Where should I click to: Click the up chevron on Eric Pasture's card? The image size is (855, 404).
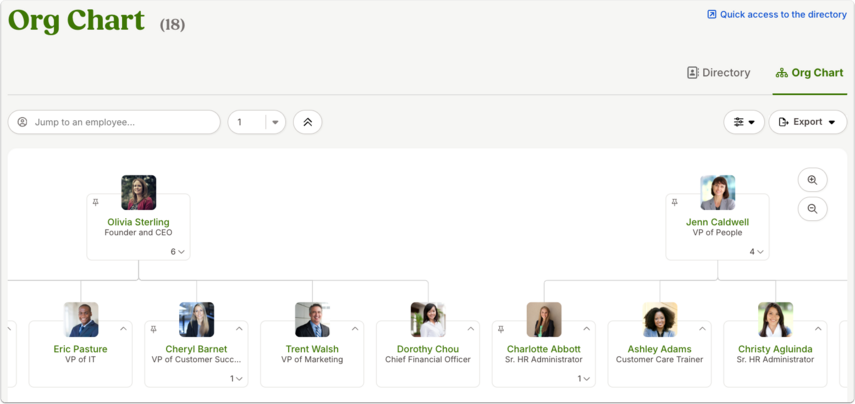pos(123,329)
